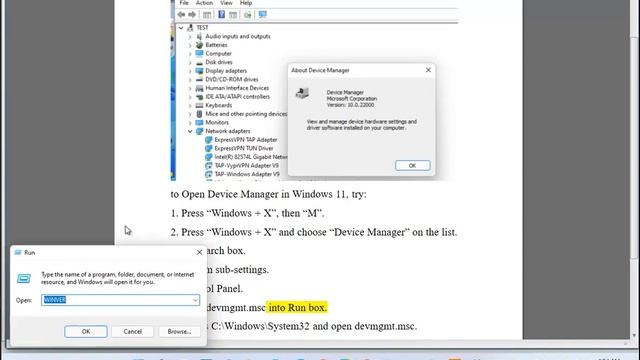Click the blue Help toolbar icon
Screen dimensions: 640x360
pos(221,15)
